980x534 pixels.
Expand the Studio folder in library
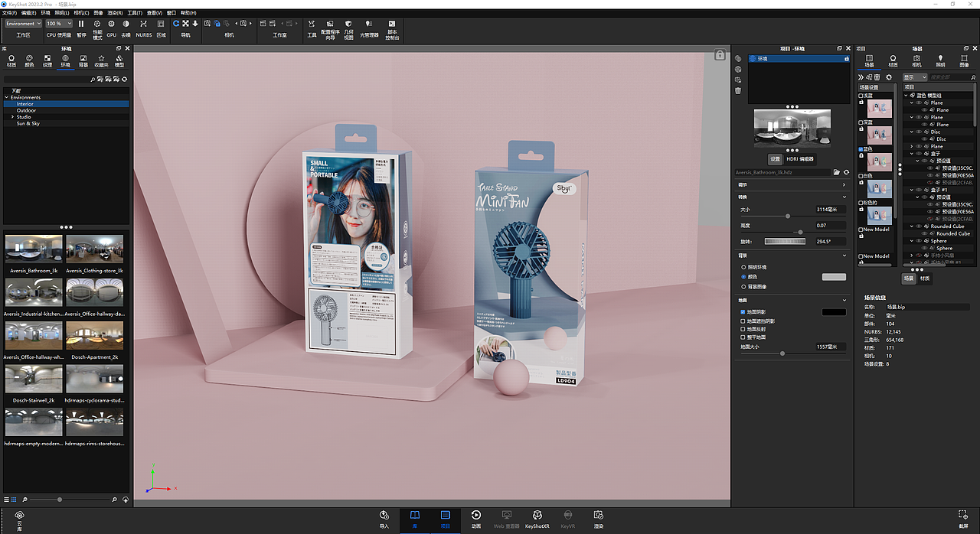tap(12, 117)
